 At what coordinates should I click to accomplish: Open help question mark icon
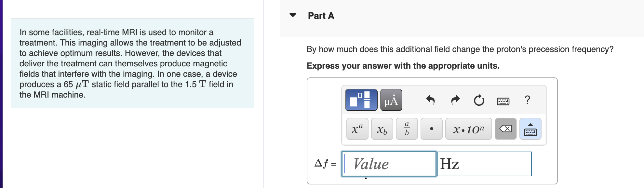click(x=527, y=100)
